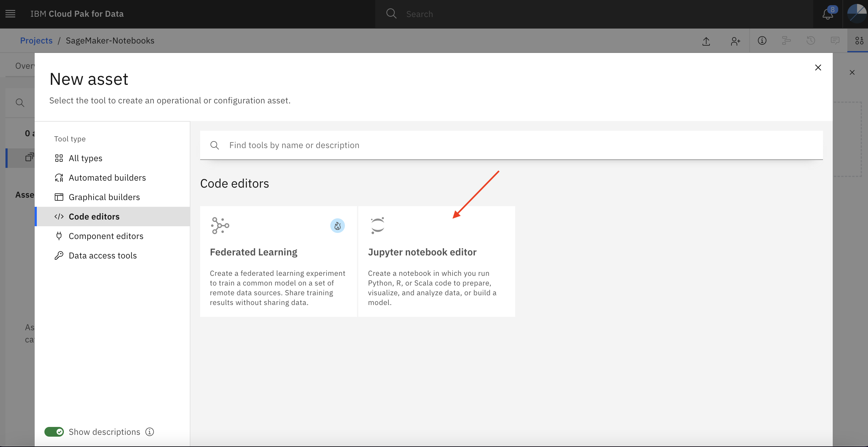Click the Federated Learning badge icon
The image size is (868, 447).
click(337, 226)
